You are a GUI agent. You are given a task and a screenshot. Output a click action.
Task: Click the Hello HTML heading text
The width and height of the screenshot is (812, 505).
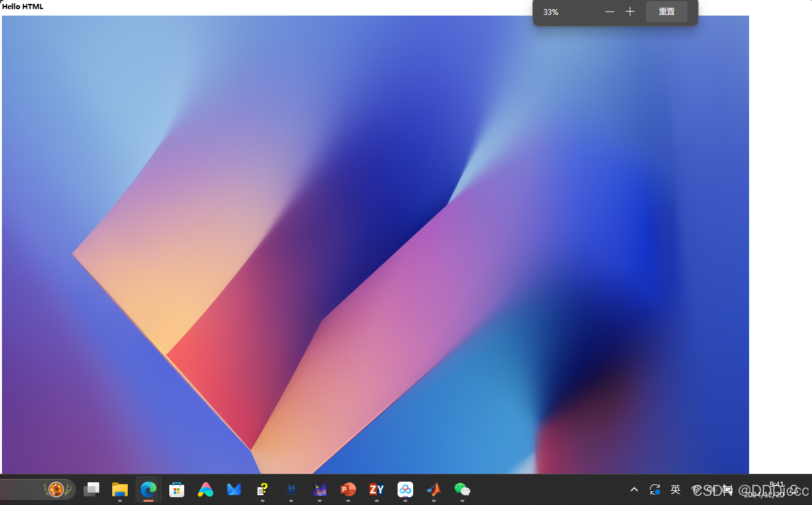click(x=23, y=6)
